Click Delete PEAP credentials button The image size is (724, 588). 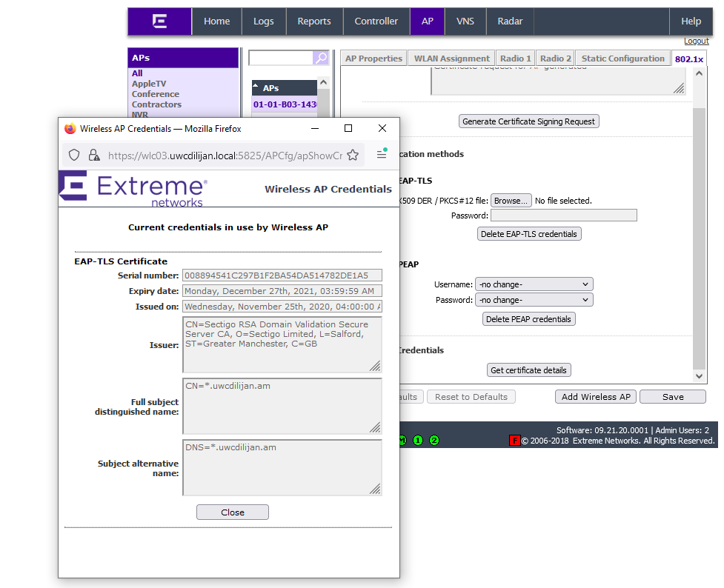click(x=528, y=319)
